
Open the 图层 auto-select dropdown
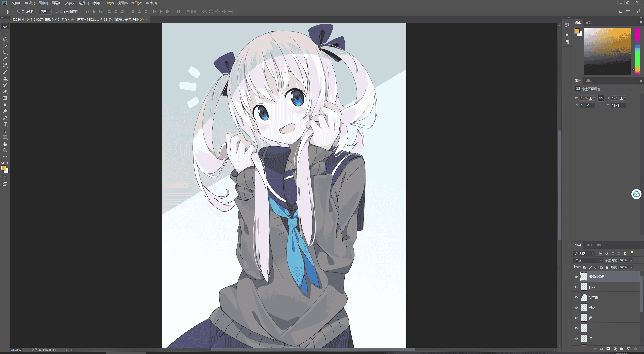pyautogui.click(x=45, y=12)
